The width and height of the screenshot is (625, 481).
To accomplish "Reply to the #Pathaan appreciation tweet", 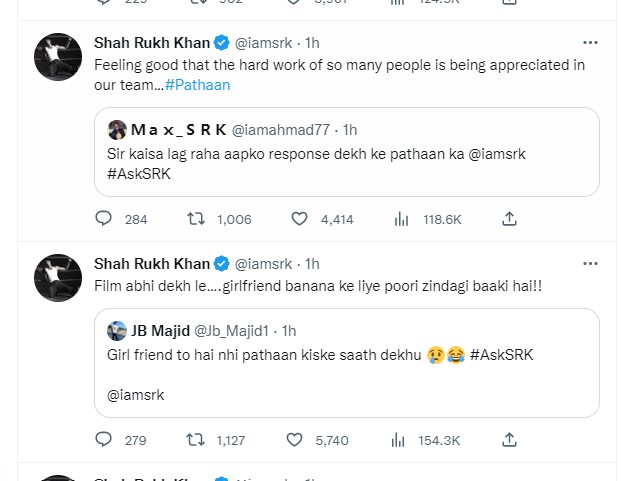I will click(x=104, y=219).
